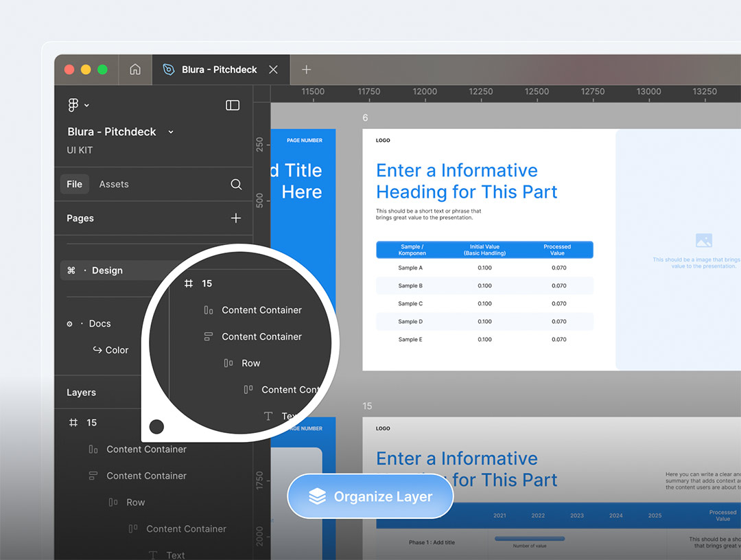Click the image placeholder icon on slide

coord(703,240)
